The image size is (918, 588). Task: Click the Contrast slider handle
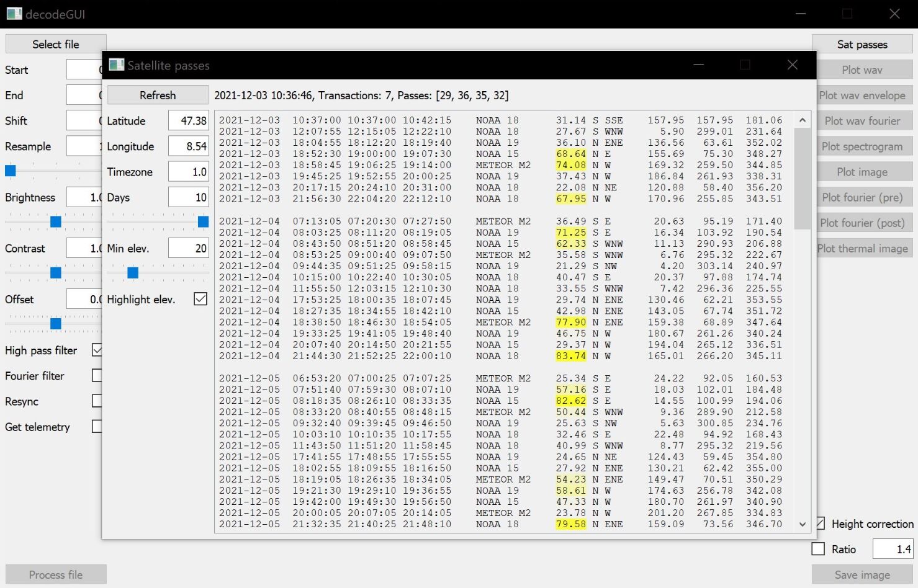point(56,272)
